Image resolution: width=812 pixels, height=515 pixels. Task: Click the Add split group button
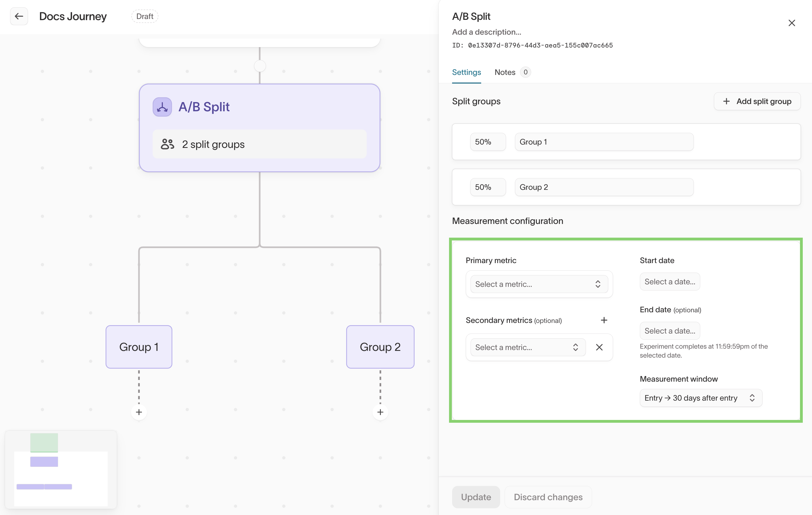[757, 101]
